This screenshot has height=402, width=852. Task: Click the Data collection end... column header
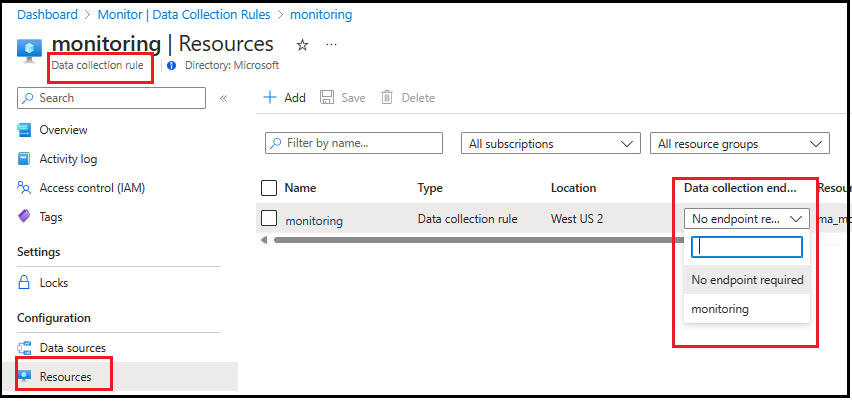click(740, 188)
